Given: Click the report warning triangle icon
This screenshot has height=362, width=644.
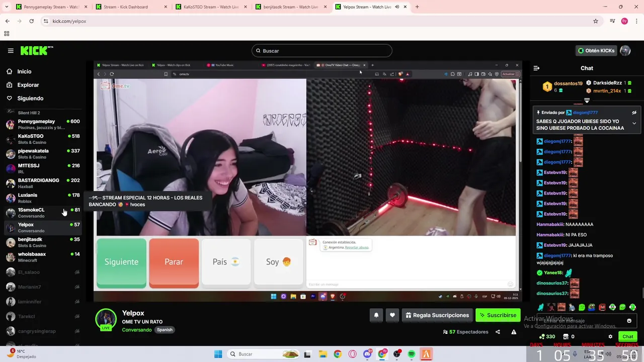Looking at the screenshot, I should (514, 332).
